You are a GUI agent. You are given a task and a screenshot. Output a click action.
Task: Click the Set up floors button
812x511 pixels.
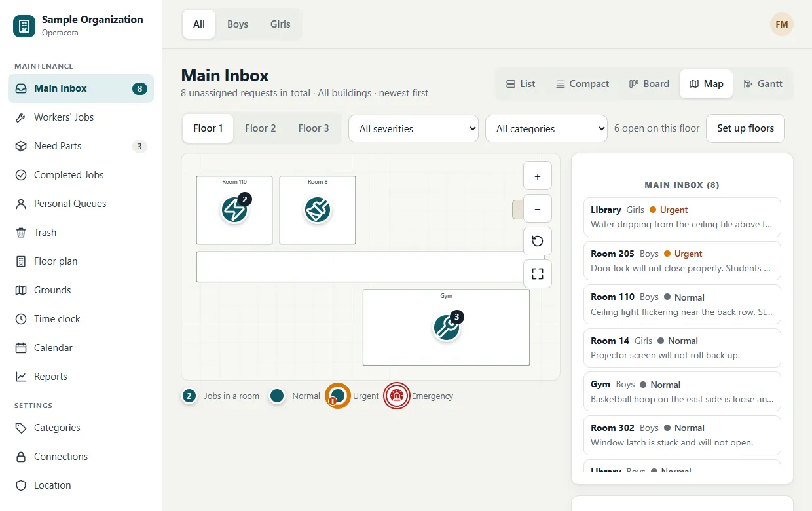tap(745, 128)
